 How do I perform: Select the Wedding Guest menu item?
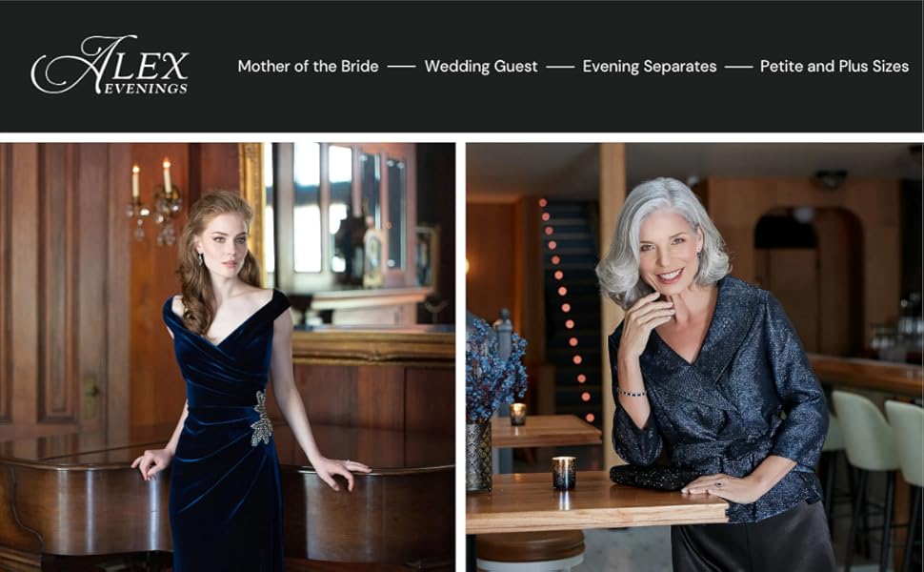point(481,66)
